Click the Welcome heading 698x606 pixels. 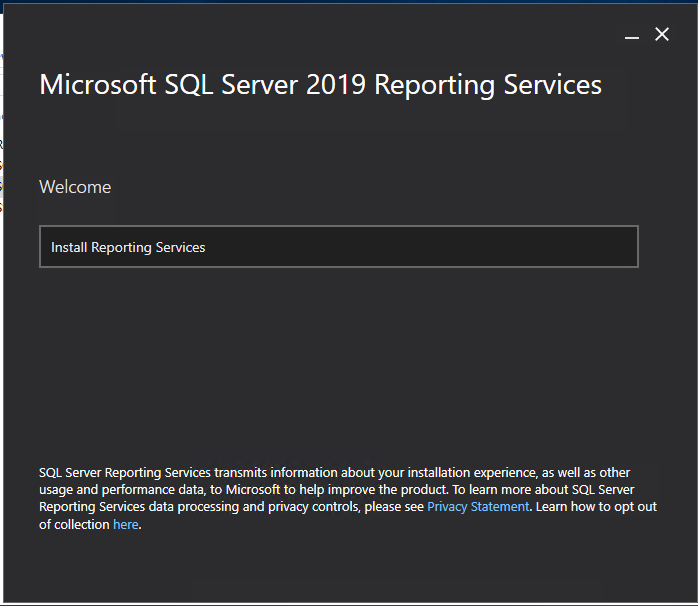(x=75, y=187)
